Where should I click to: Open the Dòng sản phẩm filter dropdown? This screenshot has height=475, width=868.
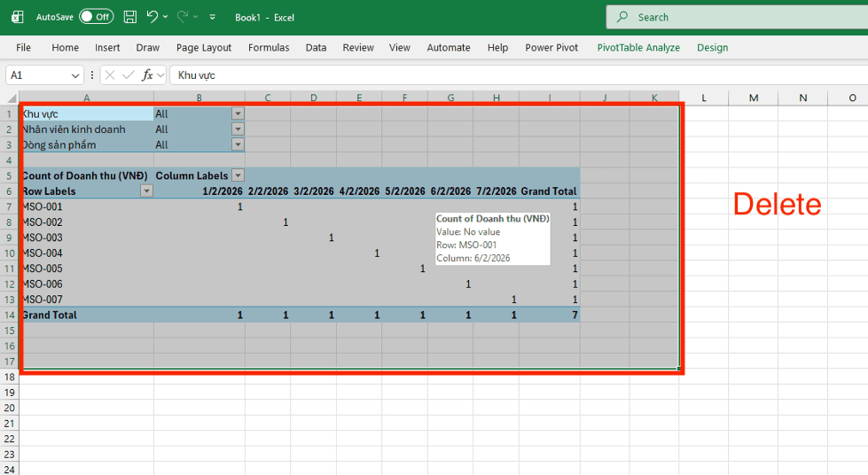click(238, 144)
